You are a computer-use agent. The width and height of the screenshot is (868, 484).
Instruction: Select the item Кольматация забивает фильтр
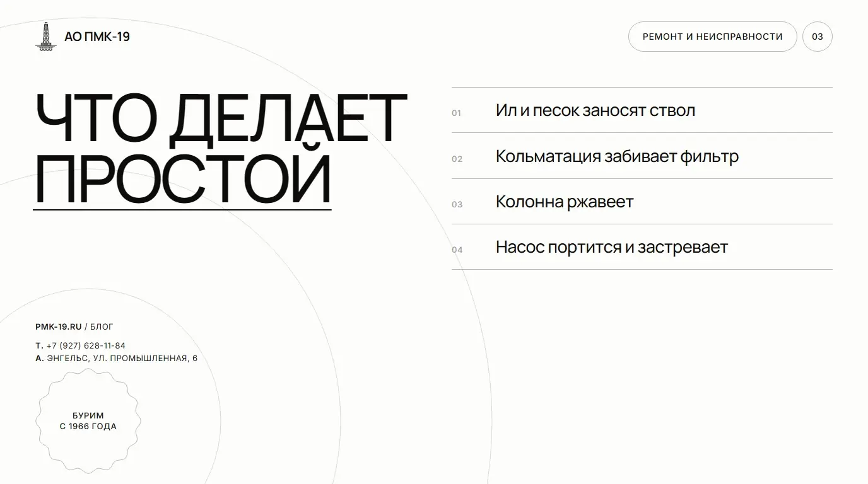point(642,156)
